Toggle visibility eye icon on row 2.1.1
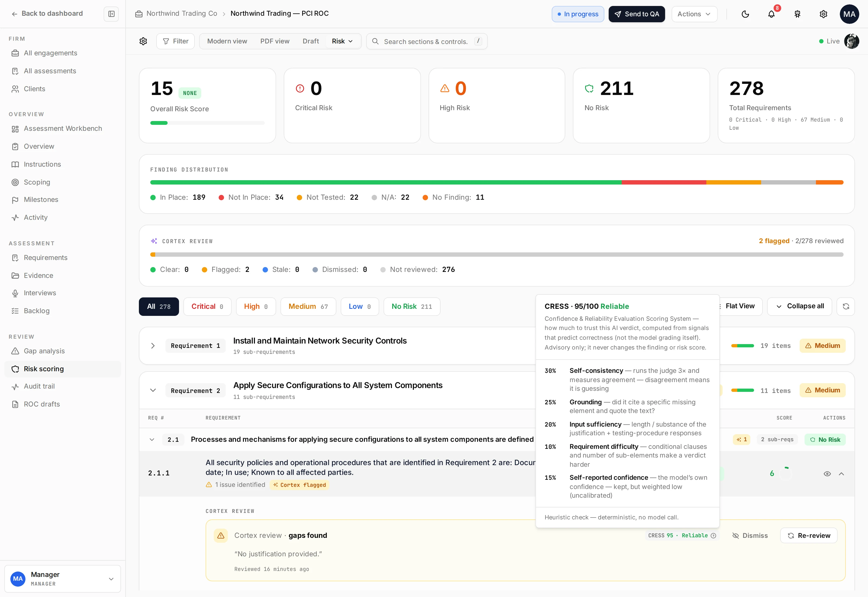This screenshot has height=597, width=868. point(827,474)
